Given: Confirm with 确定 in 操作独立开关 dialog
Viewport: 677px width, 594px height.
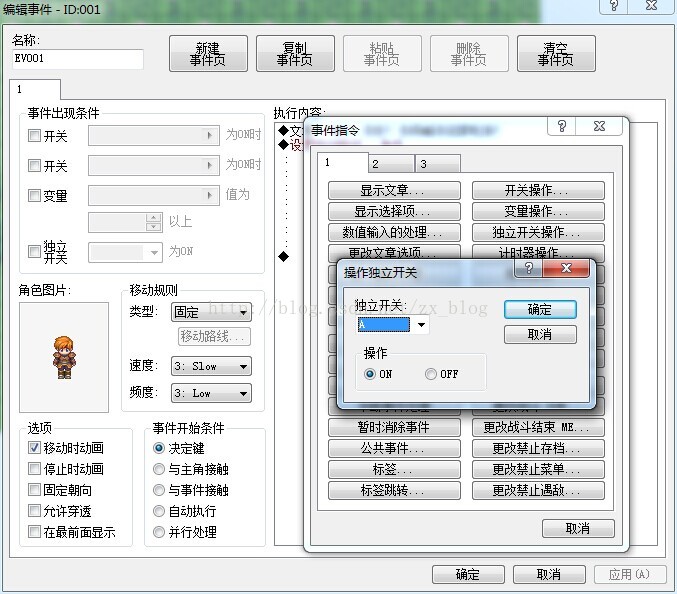Looking at the screenshot, I should coord(540,310).
